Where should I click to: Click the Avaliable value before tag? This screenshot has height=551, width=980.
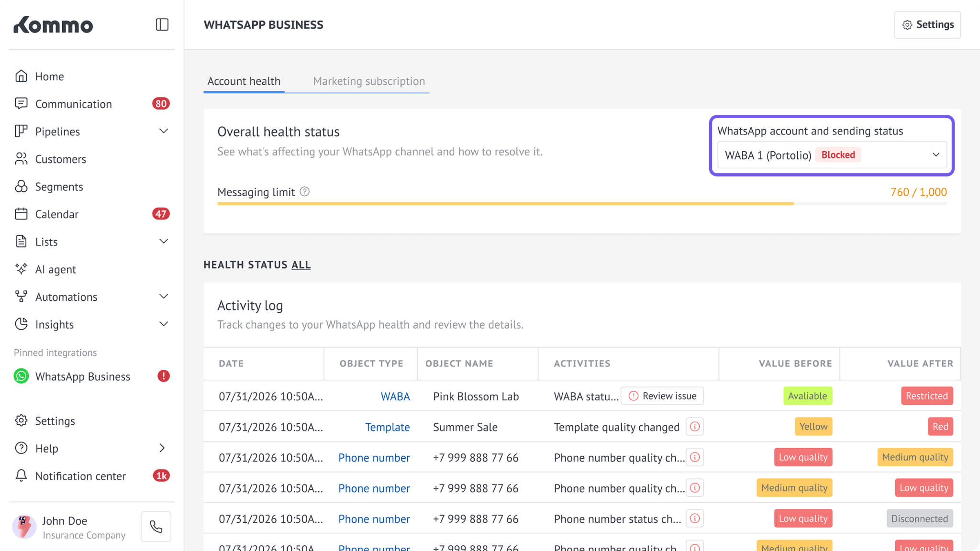808,396
